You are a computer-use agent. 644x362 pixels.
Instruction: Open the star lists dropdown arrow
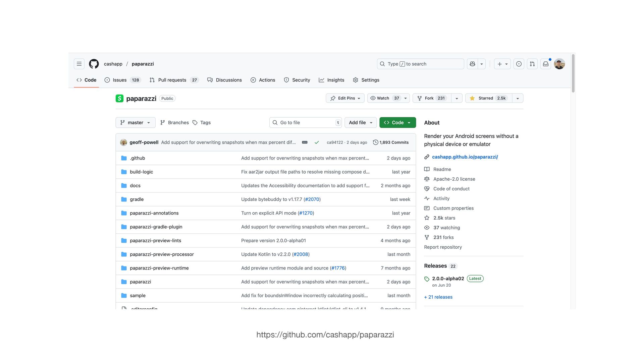click(x=518, y=98)
